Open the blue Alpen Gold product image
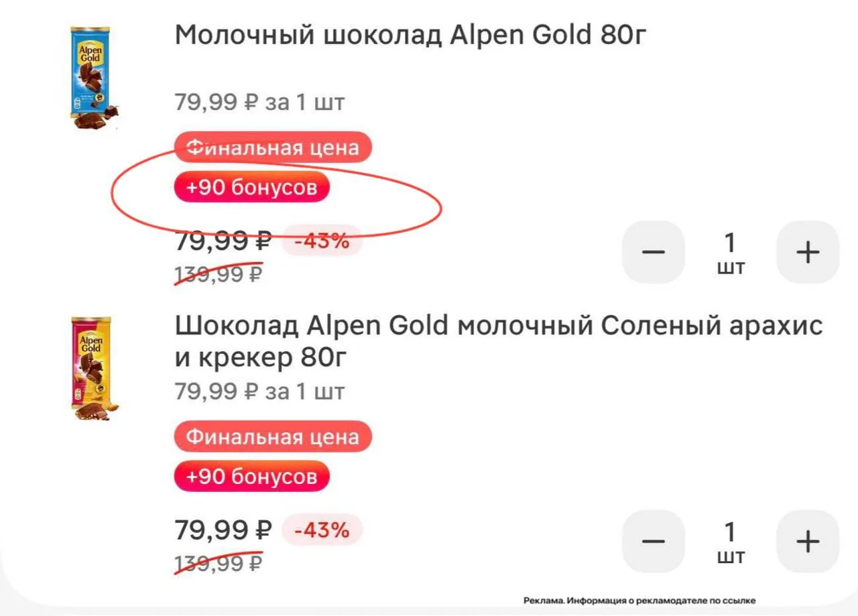This screenshot has width=858, height=616. coord(94,78)
